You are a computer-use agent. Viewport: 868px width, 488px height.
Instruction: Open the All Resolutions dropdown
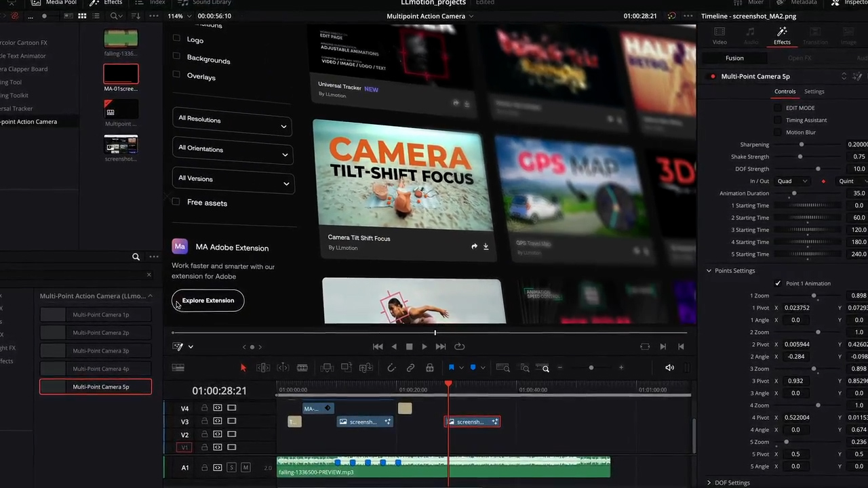click(x=232, y=123)
